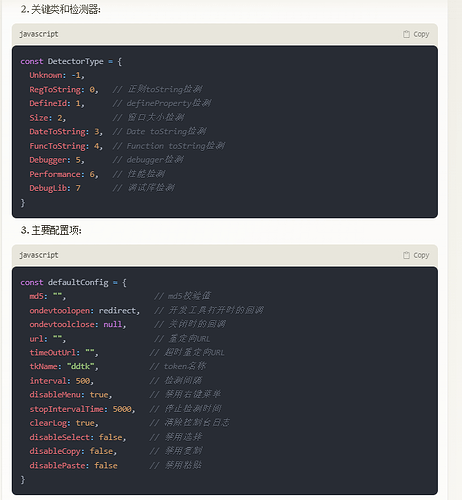This screenshot has width=462, height=500.
Task: Click the '// 禁用右键菜单' comment
Action: pyautogui.click(x=185, y=395)
